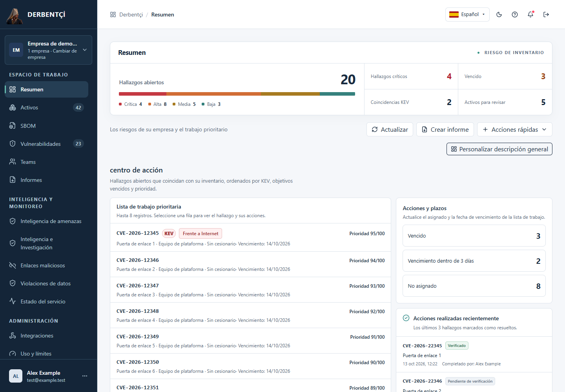Click the logout icon in header

pos(546,15)
